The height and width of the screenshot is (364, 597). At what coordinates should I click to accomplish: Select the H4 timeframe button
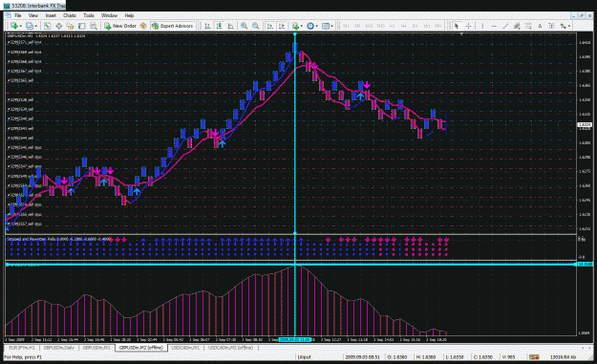click(404, 26)
